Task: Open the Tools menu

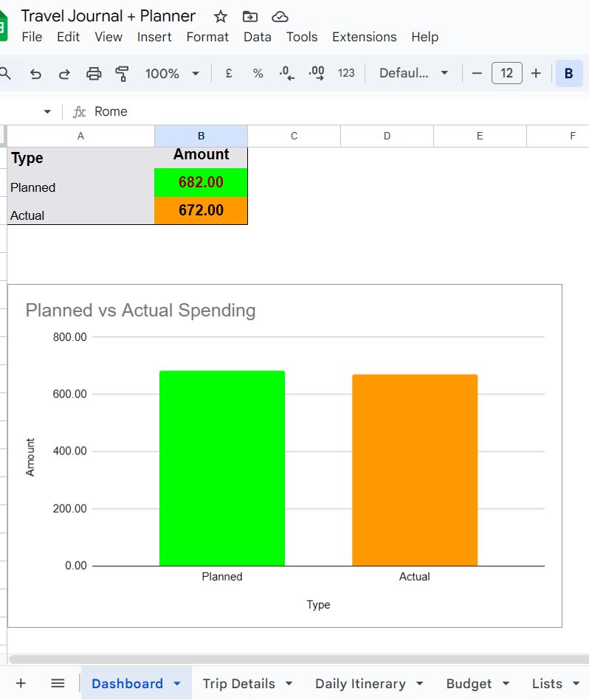Action: coord(302,37)
